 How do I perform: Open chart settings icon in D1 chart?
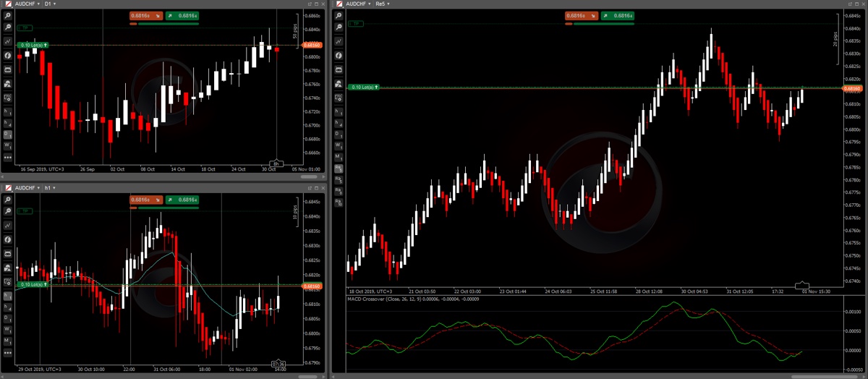7,97
